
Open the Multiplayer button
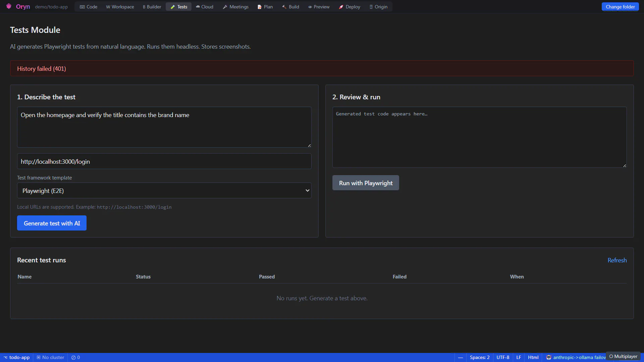(x=623, y=356)
